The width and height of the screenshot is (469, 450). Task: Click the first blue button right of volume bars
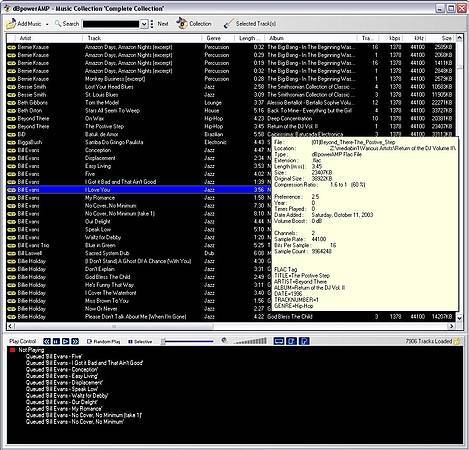coord(279,341)
